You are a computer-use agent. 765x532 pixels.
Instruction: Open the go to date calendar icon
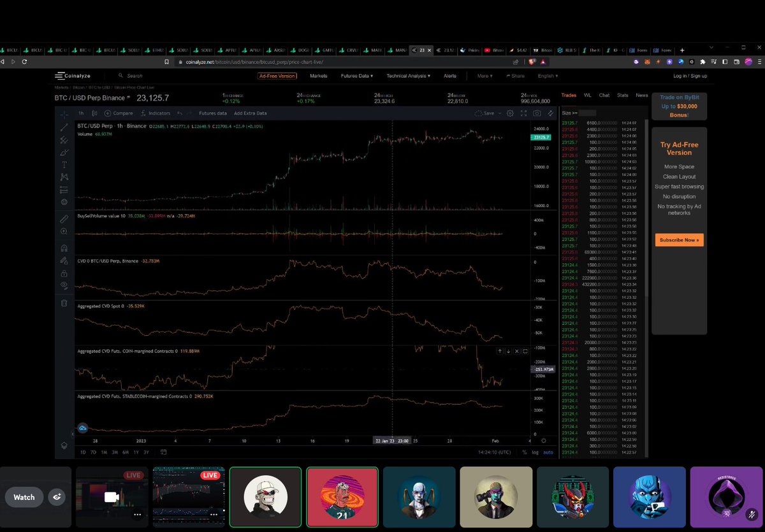[x=164, y=452]
